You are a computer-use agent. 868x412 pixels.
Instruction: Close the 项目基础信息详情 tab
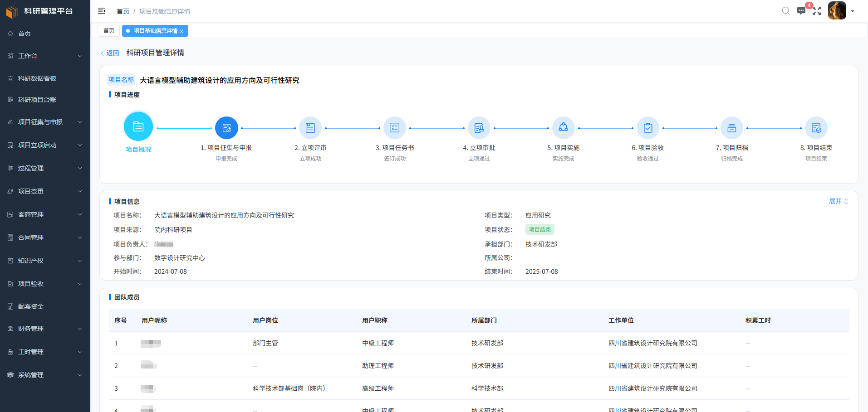(x=181, y=31)
